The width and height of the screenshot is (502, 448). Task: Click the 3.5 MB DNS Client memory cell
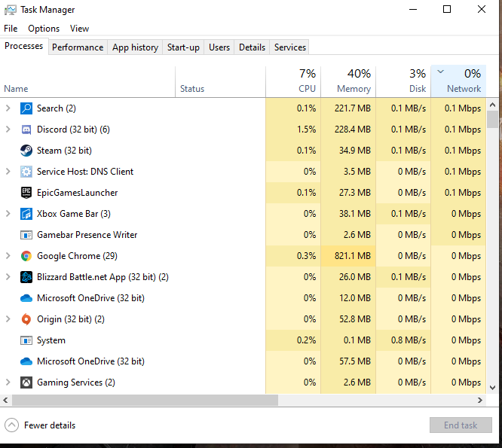(x=348, y=172)
